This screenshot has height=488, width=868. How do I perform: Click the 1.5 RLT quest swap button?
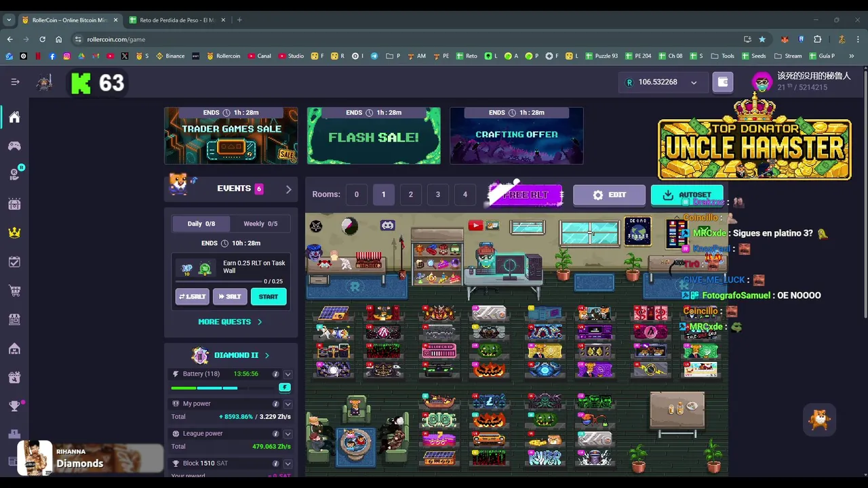point(192,297)
